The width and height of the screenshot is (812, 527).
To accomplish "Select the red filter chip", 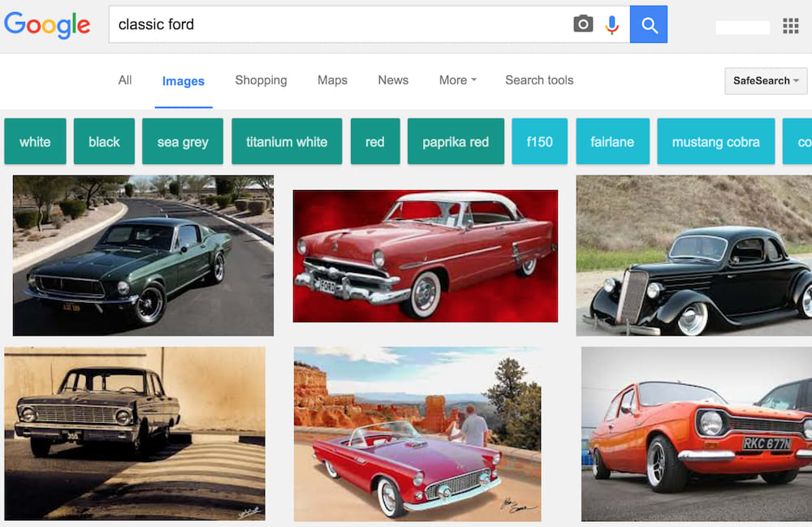I will [x=375, y=141].
